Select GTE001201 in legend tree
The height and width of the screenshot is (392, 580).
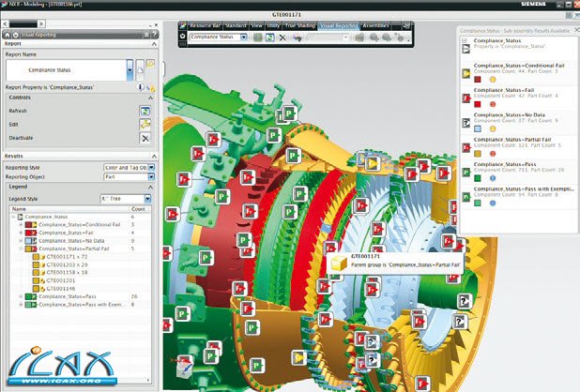pyautogui.click(x=61, y=280)
